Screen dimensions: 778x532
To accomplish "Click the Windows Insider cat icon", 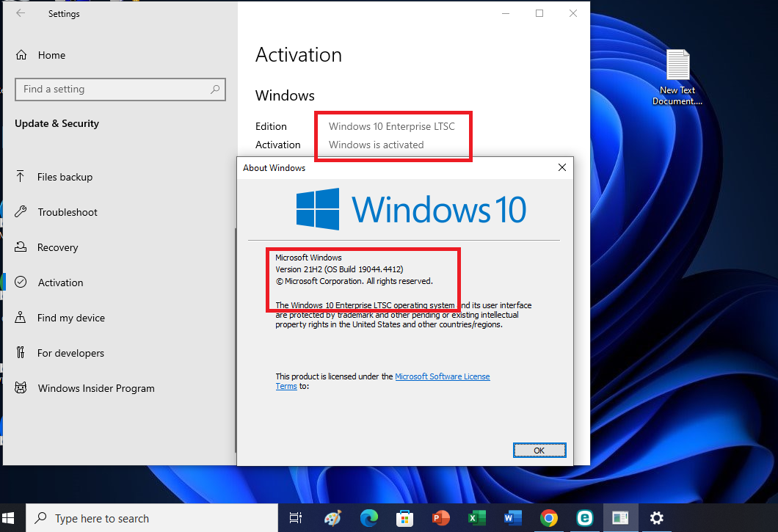I will (x=21, y=387).
